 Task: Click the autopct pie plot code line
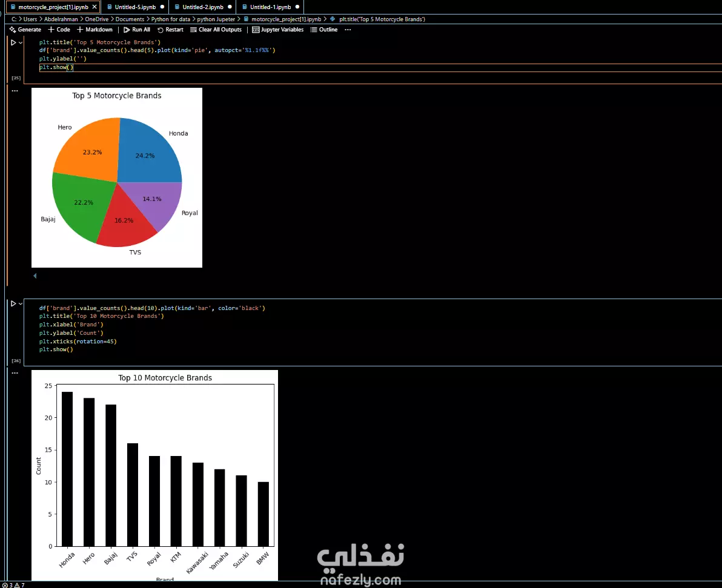(157, 50)
